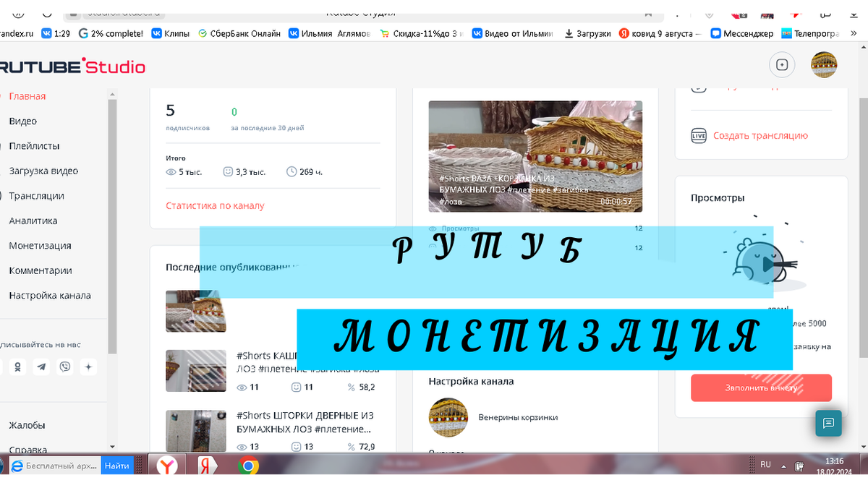Viewport: 868px width, 488px height.
Task: Click the RUTUBE Studio logo
Action: [x=72, y=67]
